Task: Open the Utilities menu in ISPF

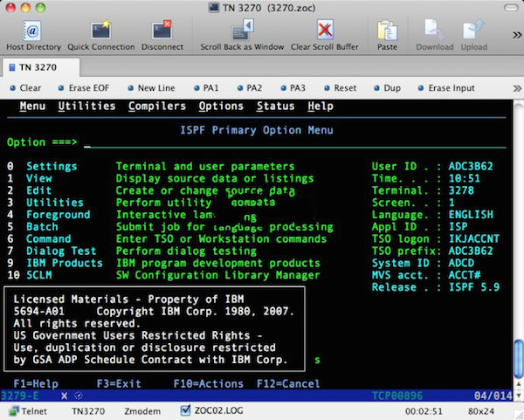Action: click(x=86, y=107)
